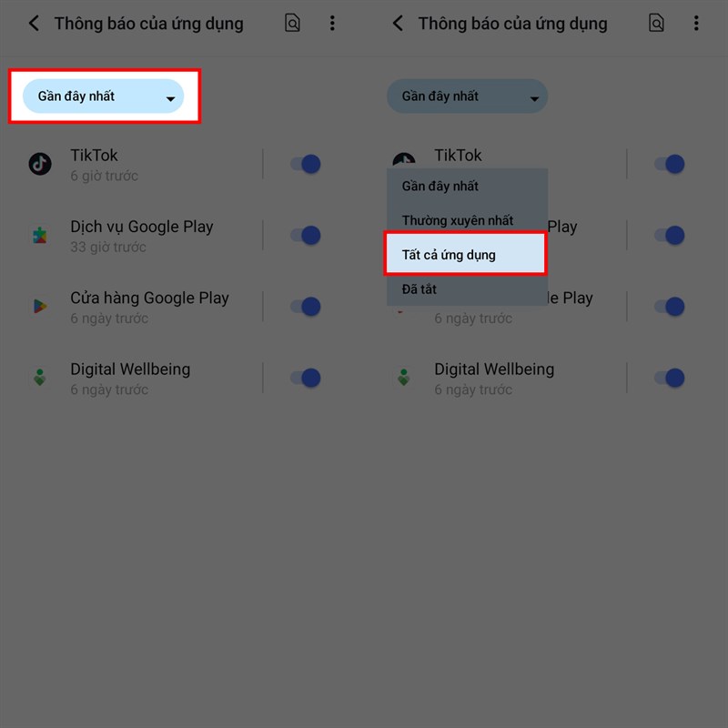Image resolution: width=728 pixels, height=728 pixels.
Task: Go back using left screen back arrow
Action: point(34,24)
